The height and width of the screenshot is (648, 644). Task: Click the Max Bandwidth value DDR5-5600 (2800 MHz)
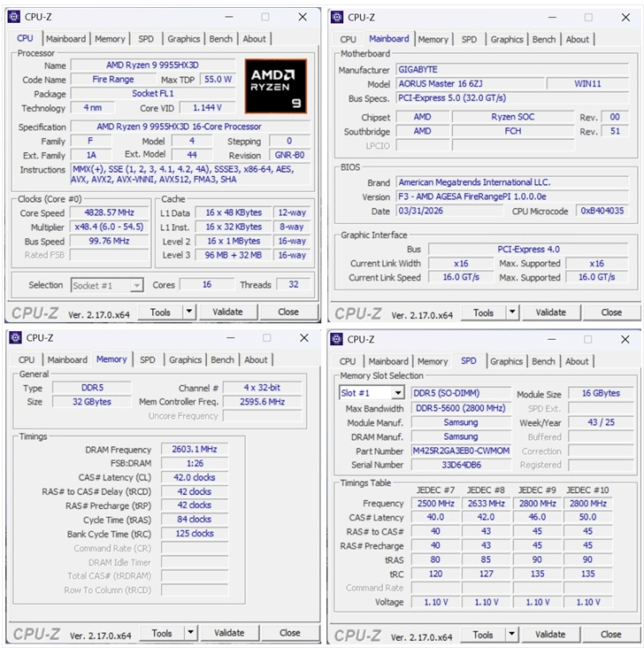pyautogui.click(x=461, y=408)
